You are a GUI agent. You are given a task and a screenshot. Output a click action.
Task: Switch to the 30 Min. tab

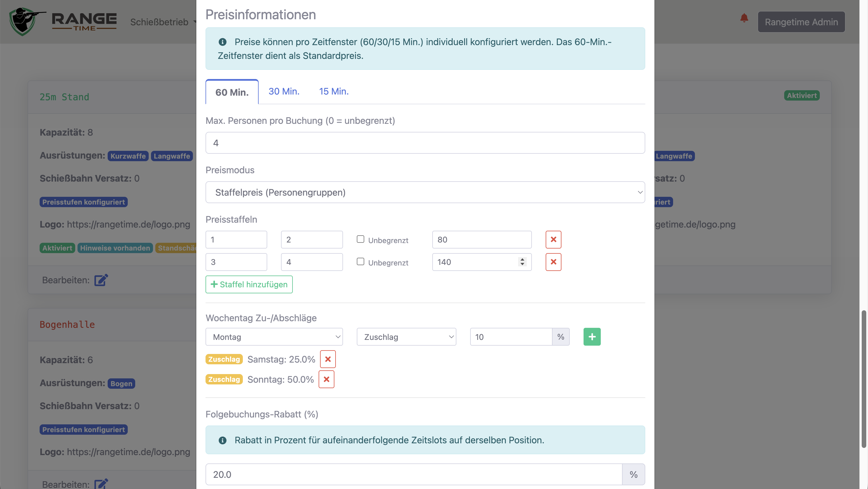point(284,91)
